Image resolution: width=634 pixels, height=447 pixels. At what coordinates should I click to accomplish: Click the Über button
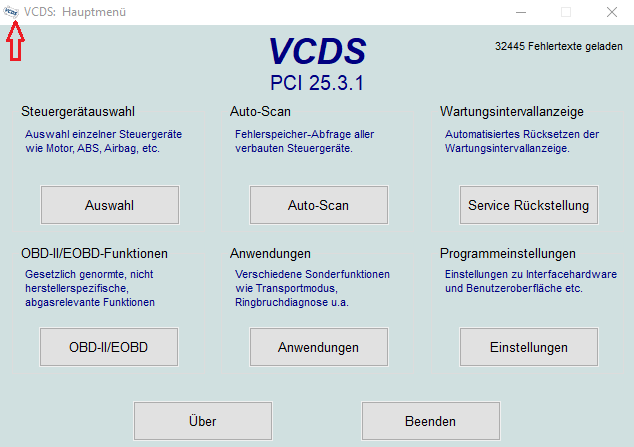tap(203, 421)
